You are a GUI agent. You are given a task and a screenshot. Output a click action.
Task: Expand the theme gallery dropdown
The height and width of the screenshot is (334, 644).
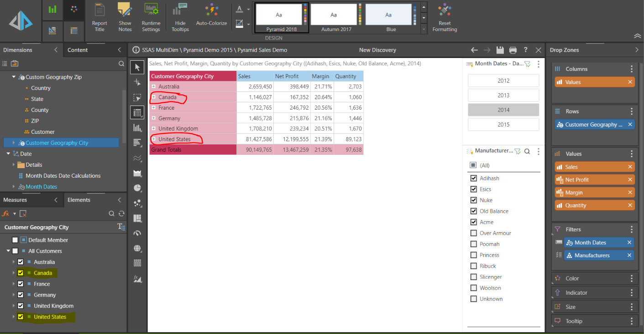[x=424, y=29]
